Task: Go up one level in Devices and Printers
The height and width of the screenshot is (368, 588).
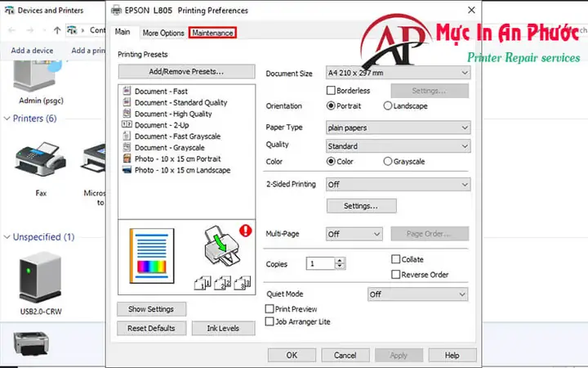Action: (57, 30)
